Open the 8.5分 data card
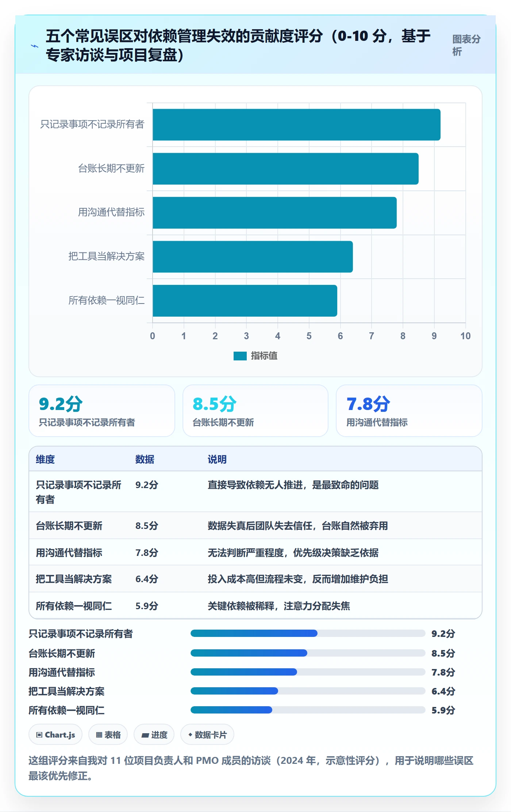Viewport: 511px width, 812px height. coord(255,411)
